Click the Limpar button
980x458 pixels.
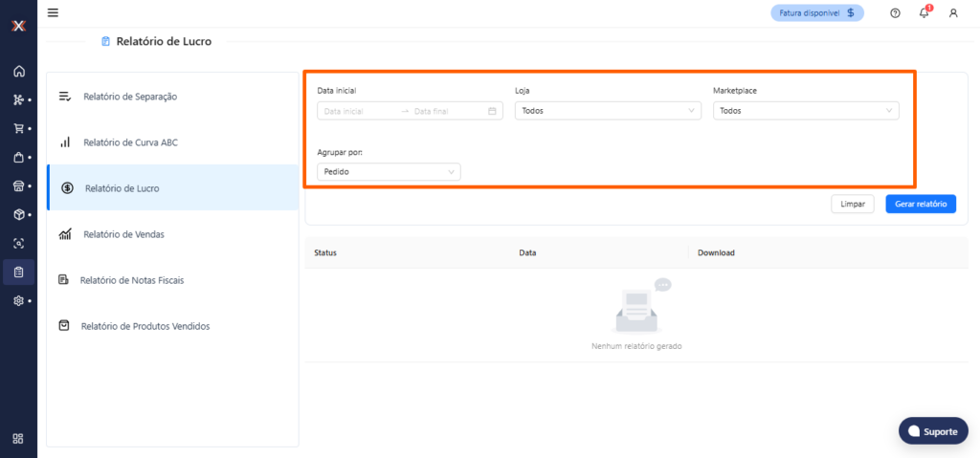(x=852, y=204)
